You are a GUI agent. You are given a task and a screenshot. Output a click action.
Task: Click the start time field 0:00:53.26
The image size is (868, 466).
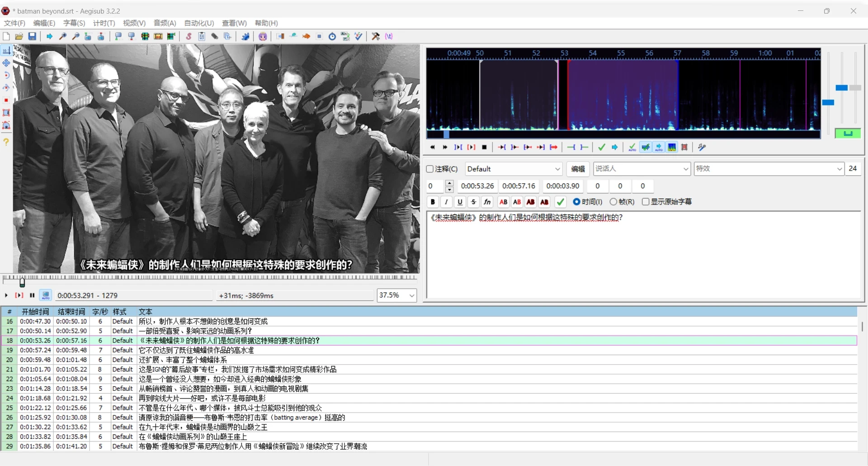coord(477,186)
